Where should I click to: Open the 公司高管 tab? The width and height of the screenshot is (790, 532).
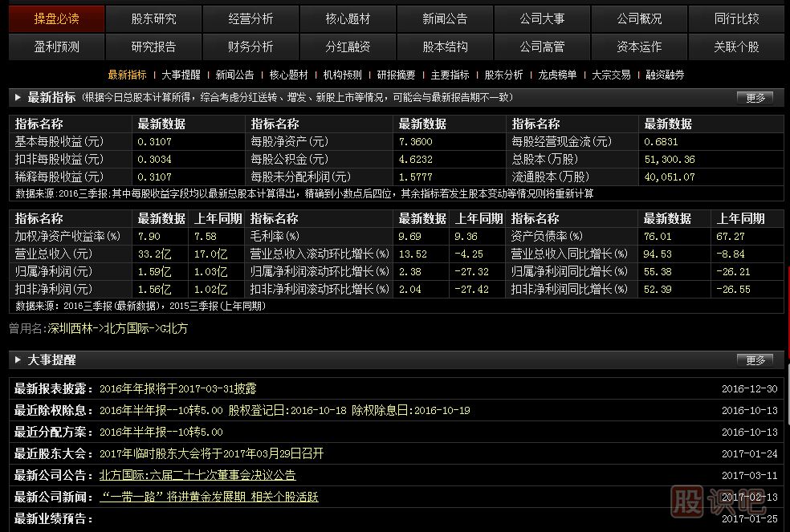pyautogui.click(x=542, y=47)
